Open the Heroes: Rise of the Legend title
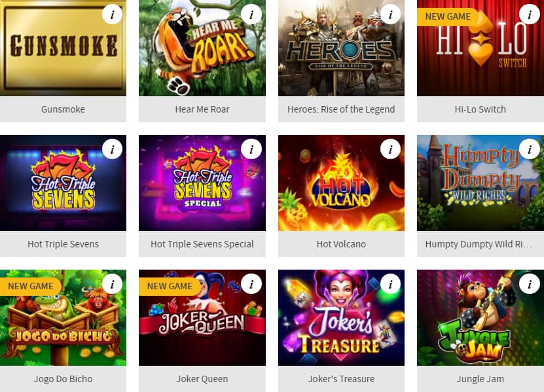This screenshot has width=544, height=392. [x=341, y=109]
